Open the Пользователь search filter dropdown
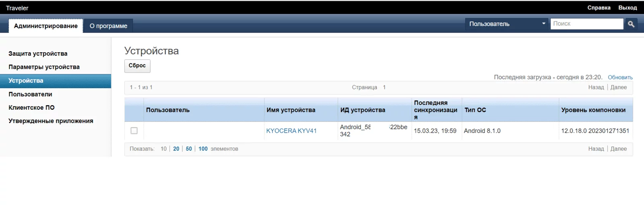 pyautogui.click(x=507, y=24)
